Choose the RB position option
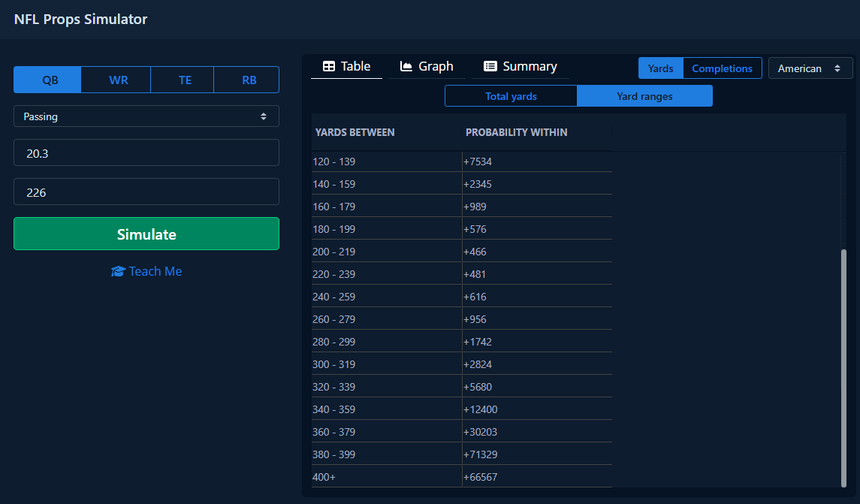860x504 pixels. (249, 80)
